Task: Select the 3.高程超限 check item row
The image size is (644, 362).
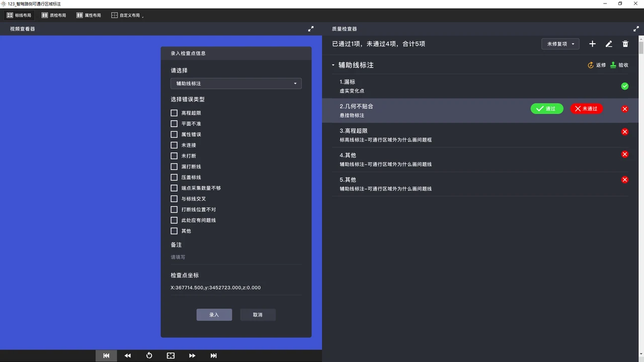Action: (x=480, y=135)
